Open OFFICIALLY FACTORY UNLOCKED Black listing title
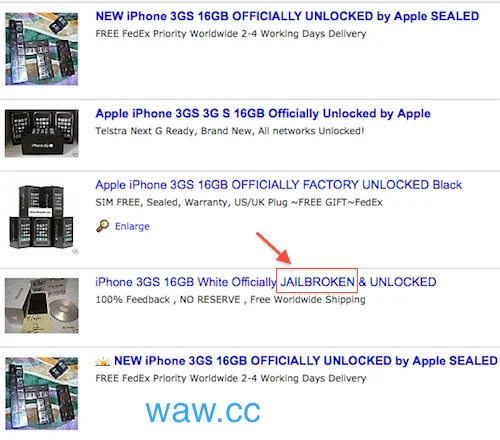Viewport: 500px width, 440px height. [278, 185]
